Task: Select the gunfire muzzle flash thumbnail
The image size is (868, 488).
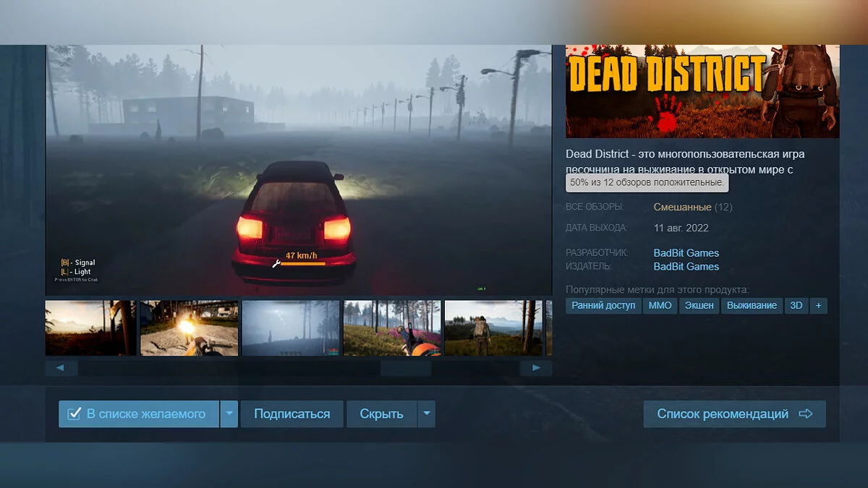Action: pyautogui.click(x=190, y=328)
